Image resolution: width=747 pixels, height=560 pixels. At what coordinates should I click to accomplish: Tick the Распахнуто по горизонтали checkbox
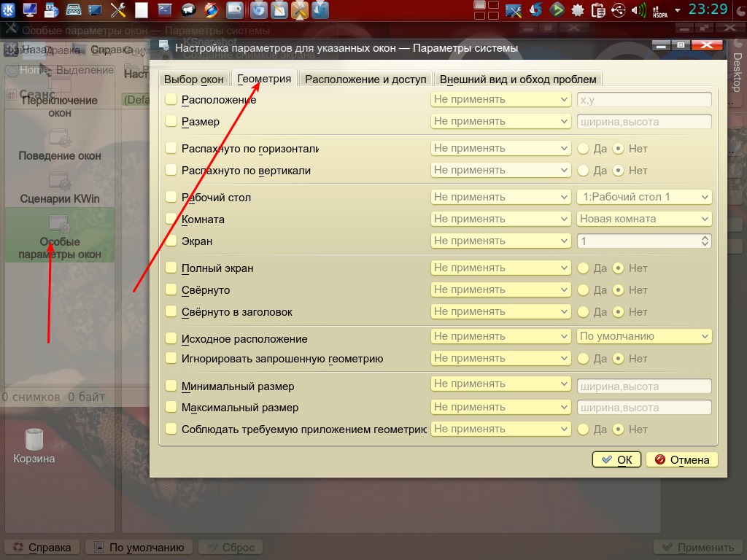[171, 149]
